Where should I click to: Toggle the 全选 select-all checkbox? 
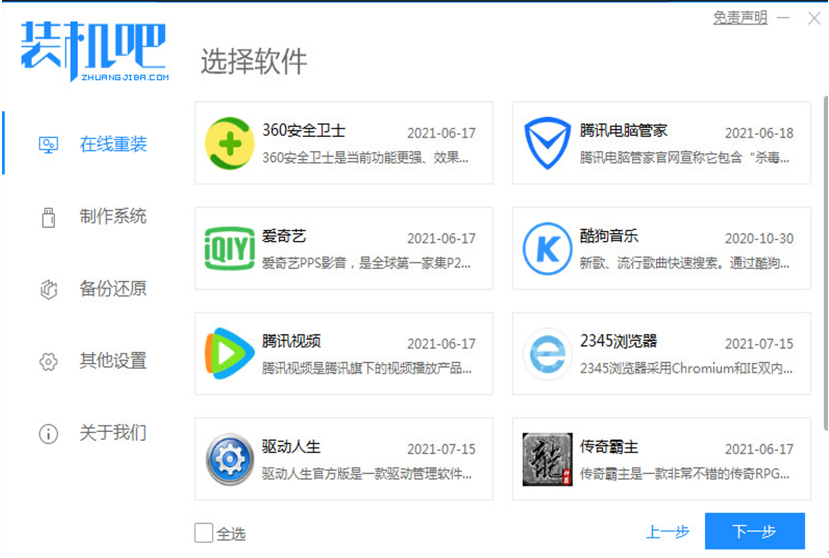[x=204, y=532]
